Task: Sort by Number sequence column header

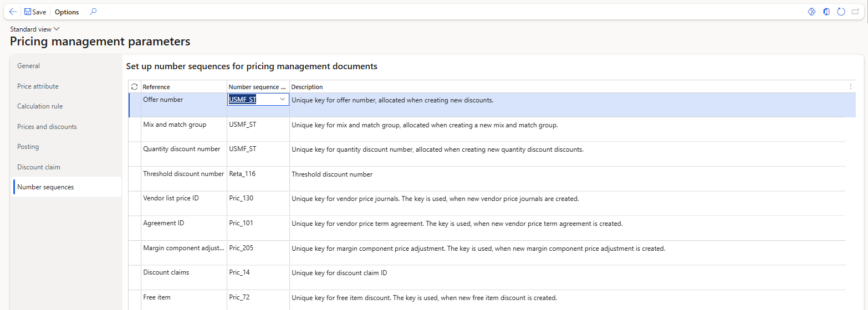Action: click(258, 87)
